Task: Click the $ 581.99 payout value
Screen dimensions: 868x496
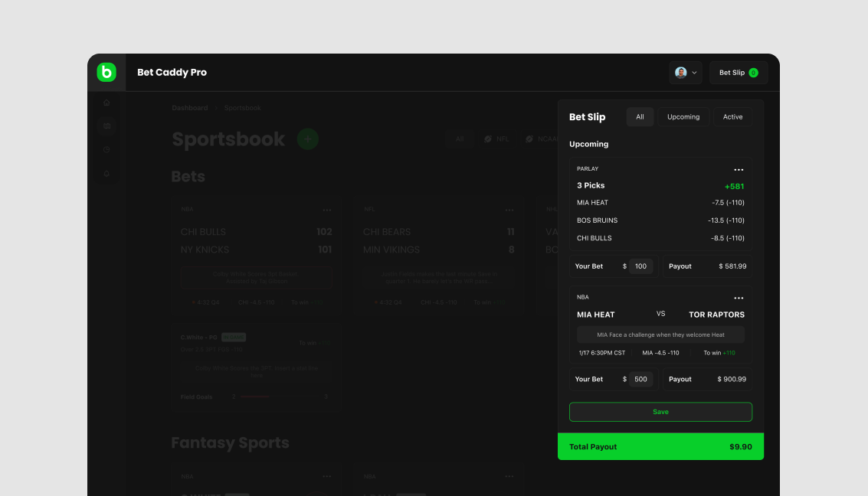Action: (x=732, y=266)
